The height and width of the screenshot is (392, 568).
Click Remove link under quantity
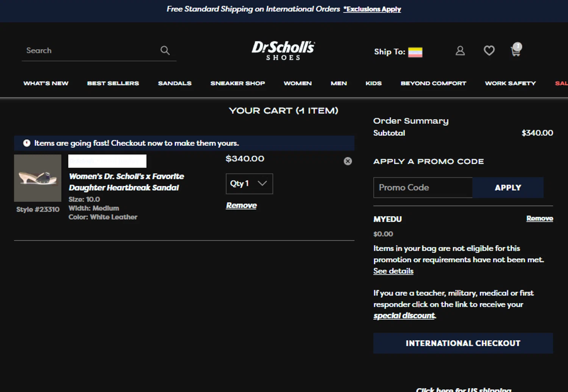(241, 205)
